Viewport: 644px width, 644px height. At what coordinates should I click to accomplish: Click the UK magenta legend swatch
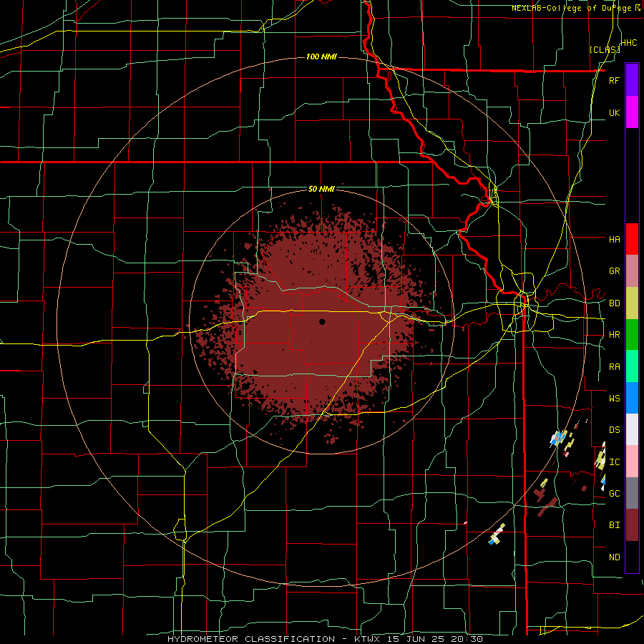(x=632, y=112)
